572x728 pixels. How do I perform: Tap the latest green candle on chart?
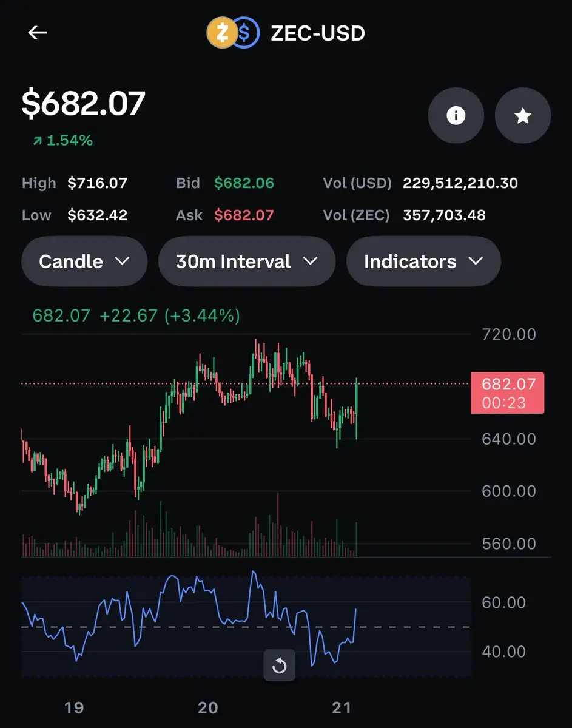click(357, 408)
